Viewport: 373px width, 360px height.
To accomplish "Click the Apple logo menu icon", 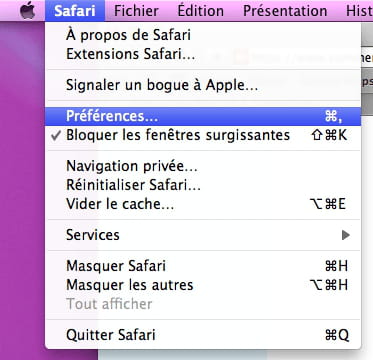I will pyautogui.click(x=28, y=11).
